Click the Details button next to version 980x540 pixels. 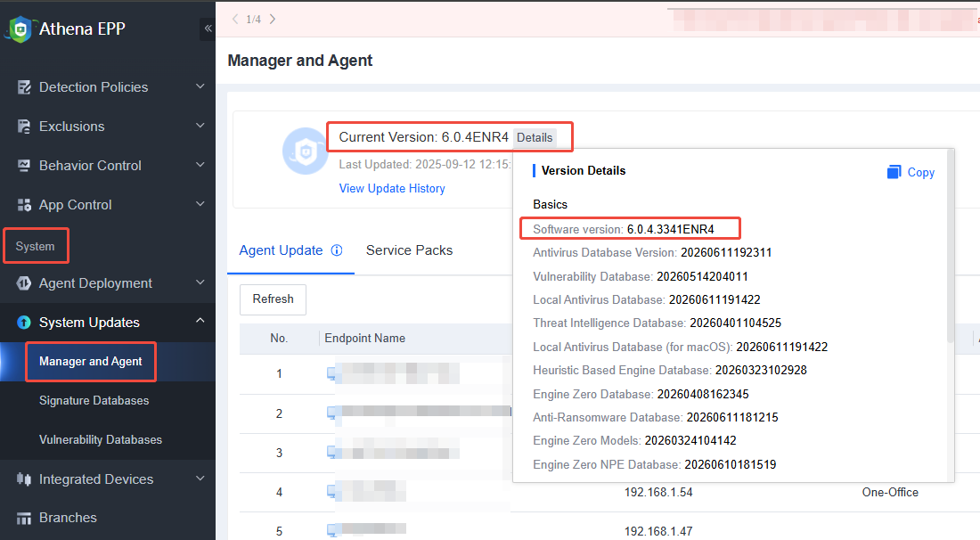tap(535, 137)
